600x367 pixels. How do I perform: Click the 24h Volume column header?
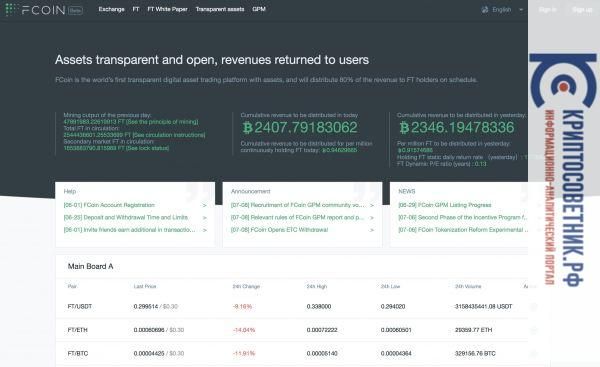pos(468,286)
